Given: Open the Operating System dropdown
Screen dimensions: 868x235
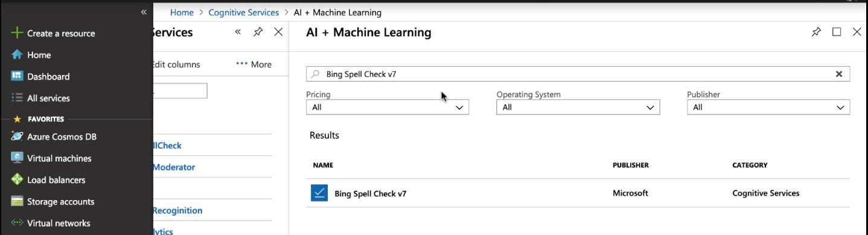Looking at the screenshot, I should coord(578,107).
